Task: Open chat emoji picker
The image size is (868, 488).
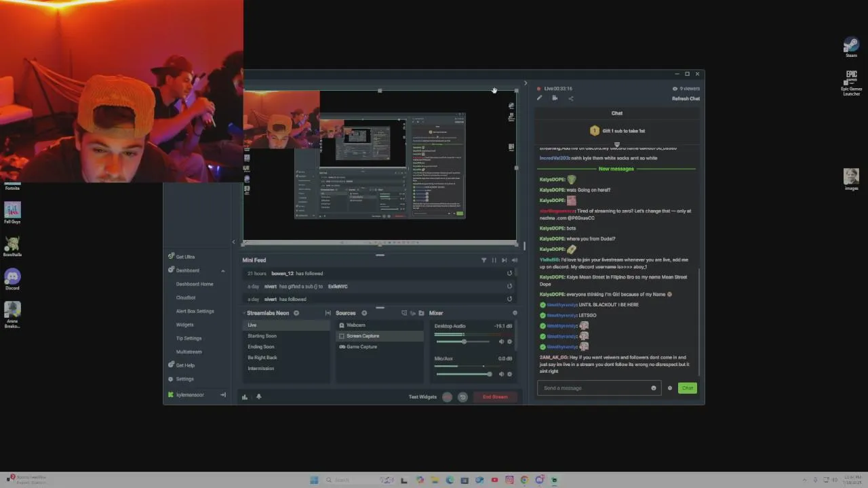Action: (654, 388)
